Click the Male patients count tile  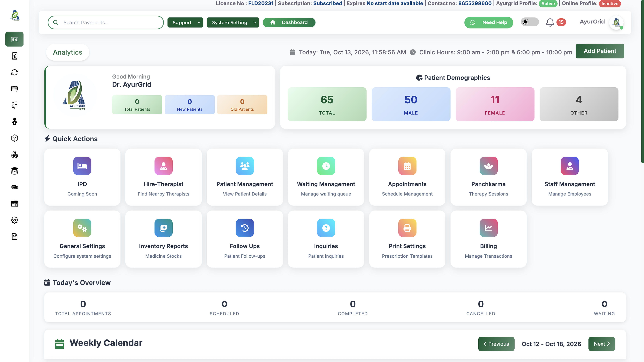coord(411,104)
